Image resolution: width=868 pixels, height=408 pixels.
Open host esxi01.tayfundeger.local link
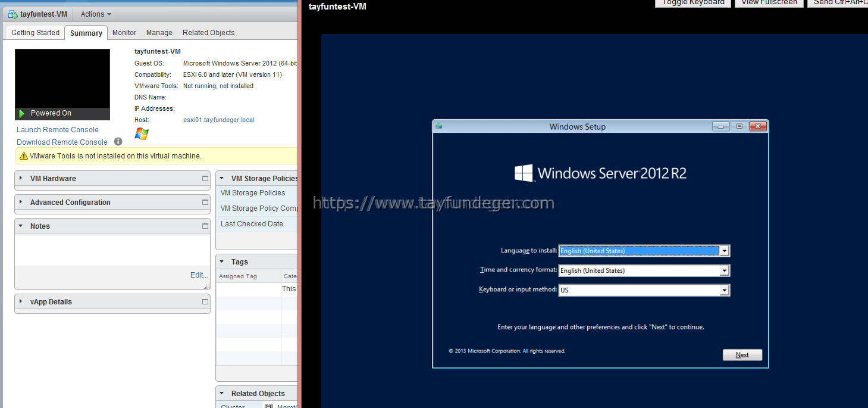pyautogui.click(x=219, y=120)
